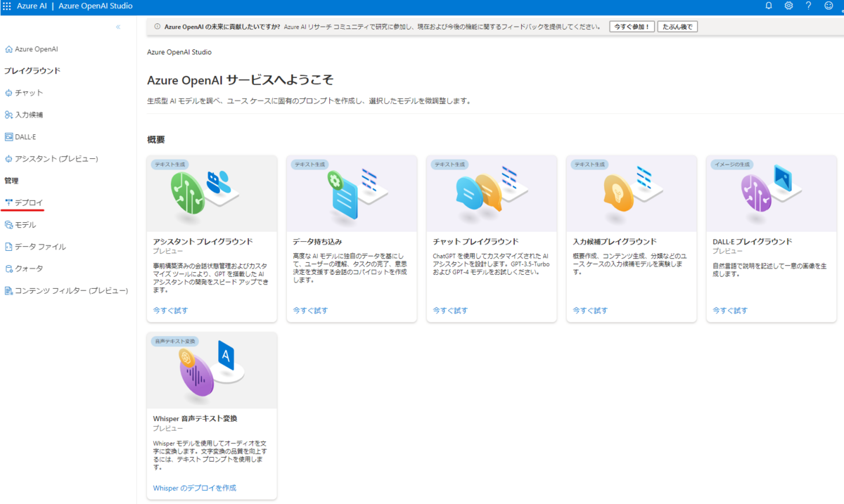Click 今すぐ参加! in the research banner
Screen dimensions: 844x504
(631, 26)
